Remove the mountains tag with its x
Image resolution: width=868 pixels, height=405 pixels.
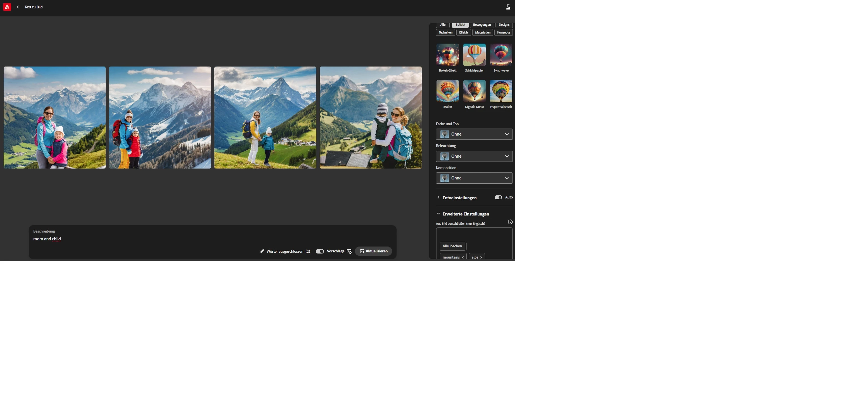tap(463, 257)
